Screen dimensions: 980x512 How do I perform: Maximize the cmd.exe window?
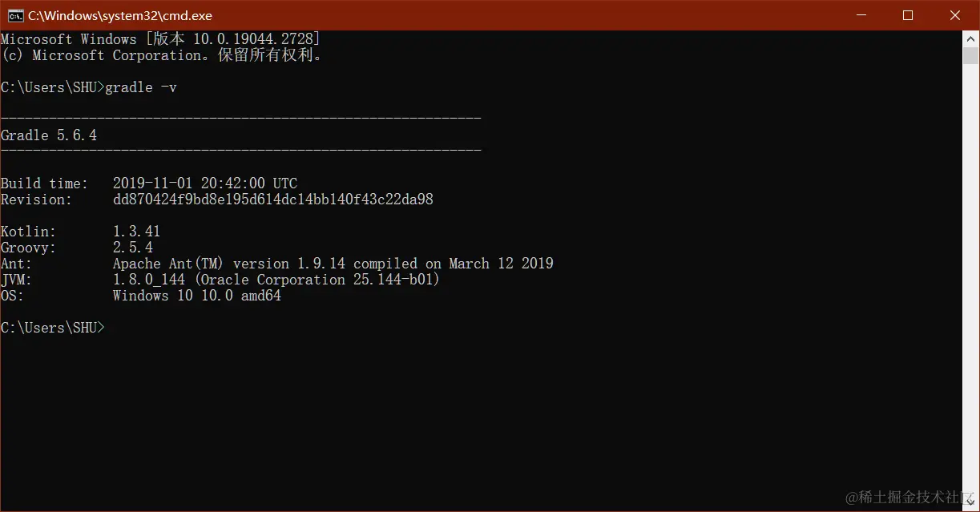pyautogui.click(x=908, y=15)
